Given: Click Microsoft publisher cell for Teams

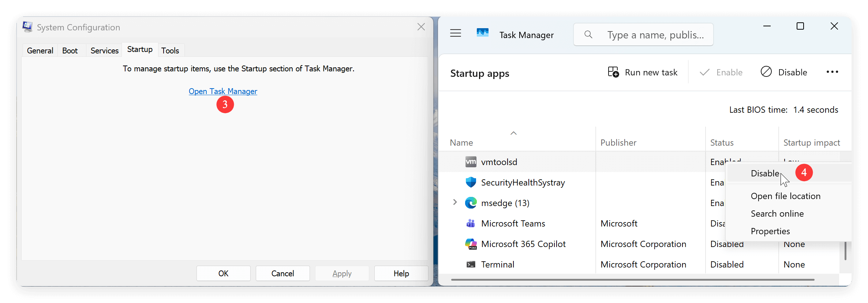Looking at the screenshot, I should pyautogui.click(x=619, y=224).
